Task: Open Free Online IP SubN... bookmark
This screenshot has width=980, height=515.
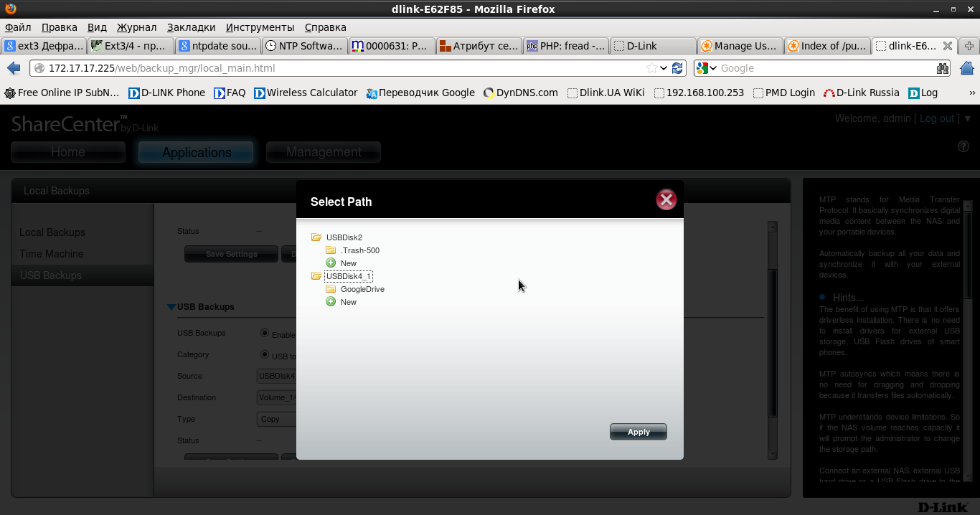Action: [x=62, y=93]
